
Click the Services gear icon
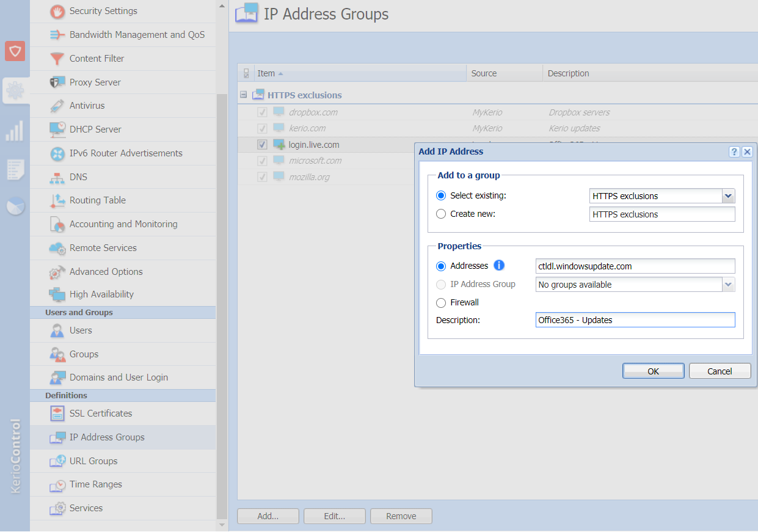(x=57, y=508)
